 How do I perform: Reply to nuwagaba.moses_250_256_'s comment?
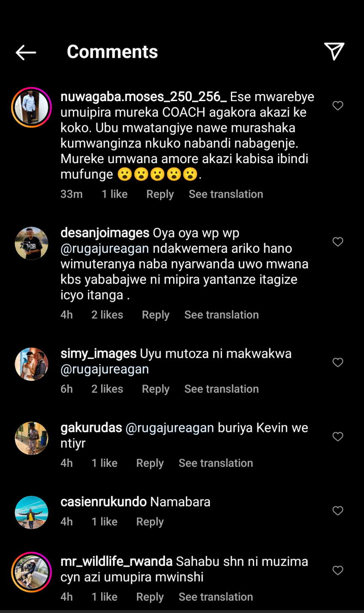(160, 194)
